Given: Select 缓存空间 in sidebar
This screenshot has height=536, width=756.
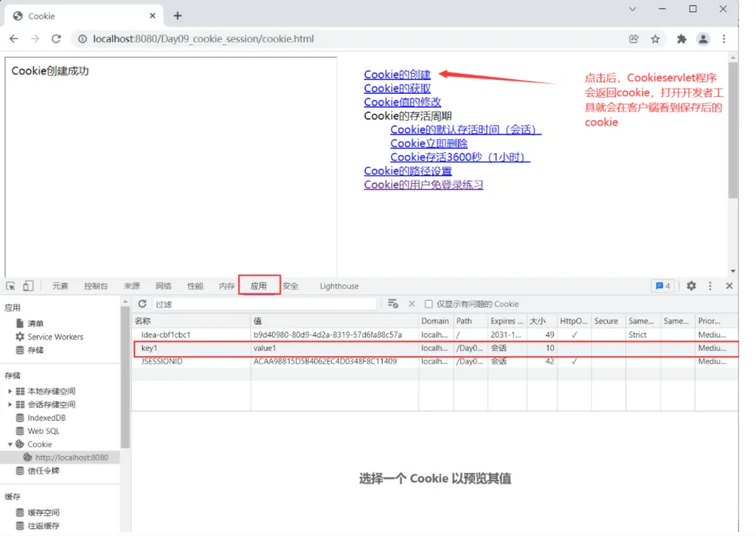Looking at the screenshot, I should click(43, 512).
